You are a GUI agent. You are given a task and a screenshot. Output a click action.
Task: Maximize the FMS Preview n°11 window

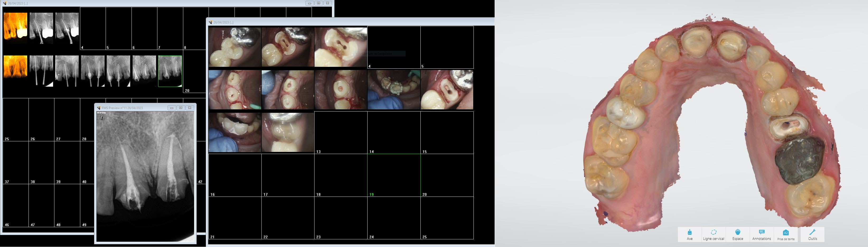[x=181, y=108]
